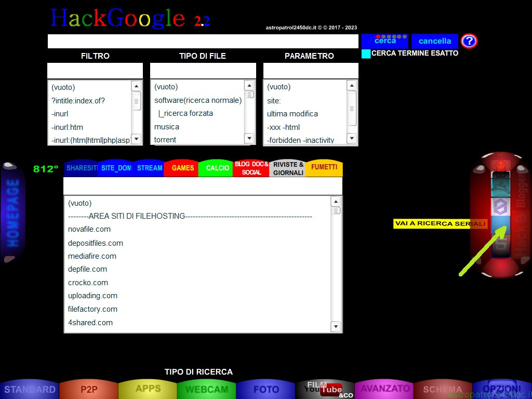Click the cancella button
This screenshot has height=399, width=532.
click(x=435, y=41)
